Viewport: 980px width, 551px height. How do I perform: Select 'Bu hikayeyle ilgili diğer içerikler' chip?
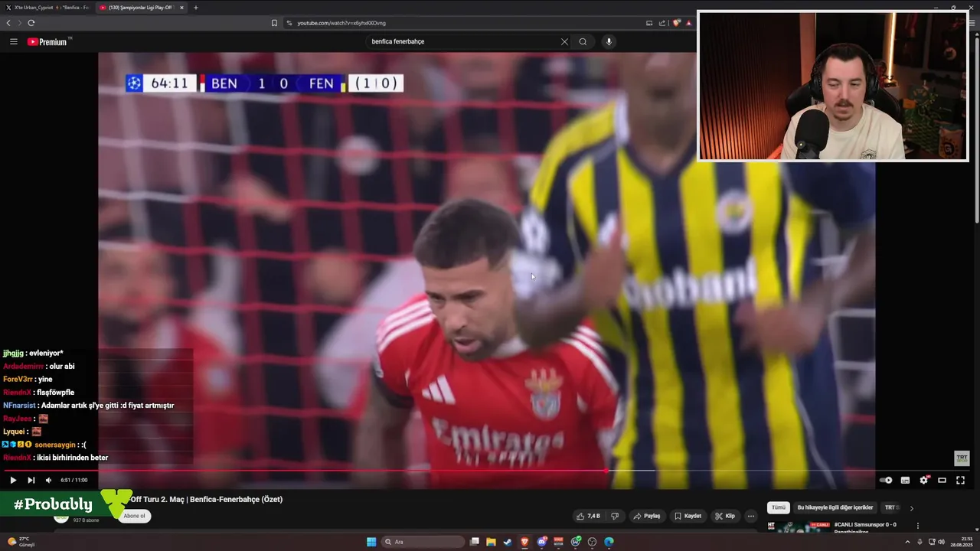pos(835,507)
